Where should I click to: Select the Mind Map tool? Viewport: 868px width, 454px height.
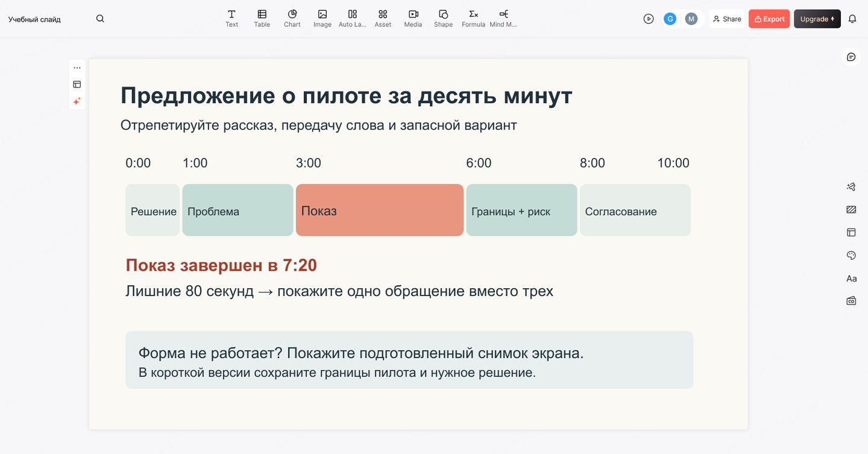pyautogui.click(x=503, y=18)
